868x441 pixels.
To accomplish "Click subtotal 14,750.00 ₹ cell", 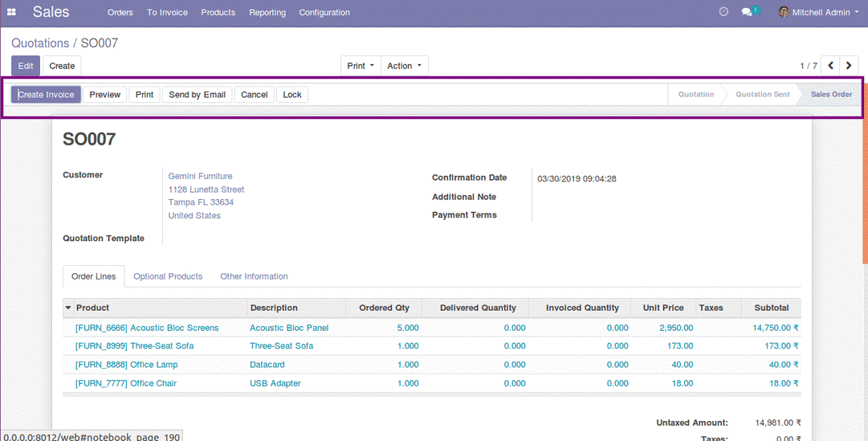I will [x=776, y=328].
